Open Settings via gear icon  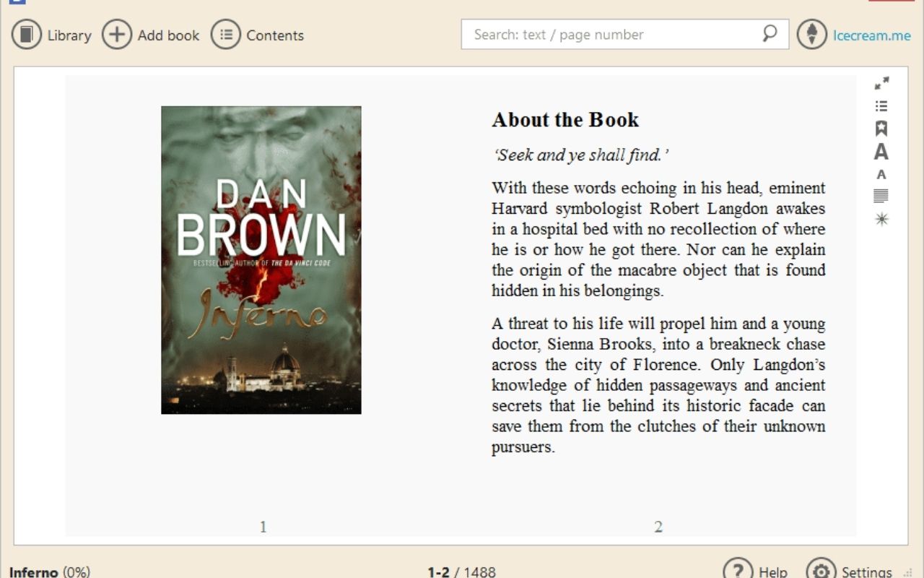click(x=821, y=571)
